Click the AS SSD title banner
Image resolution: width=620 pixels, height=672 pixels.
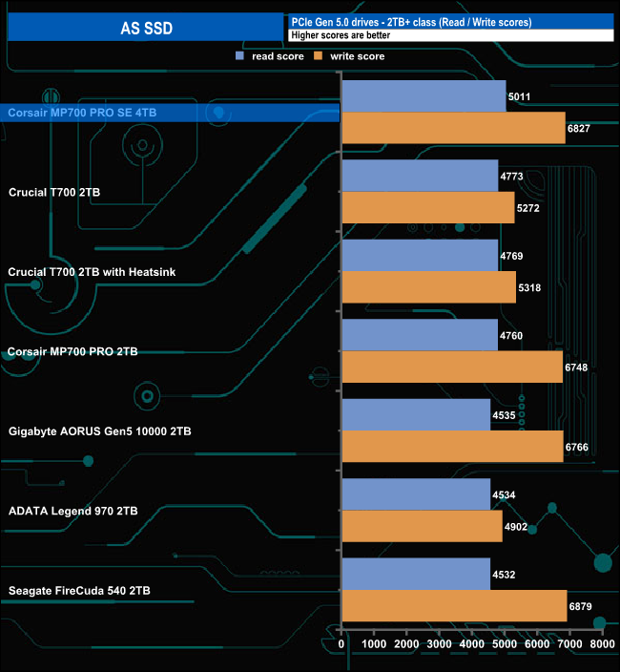pyautogui.click(x=146, y=28)
